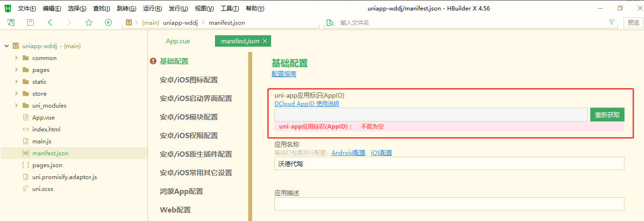Open the Android配置 link
The width and height of the screenshot is (644, 221).
pos(349,153)
